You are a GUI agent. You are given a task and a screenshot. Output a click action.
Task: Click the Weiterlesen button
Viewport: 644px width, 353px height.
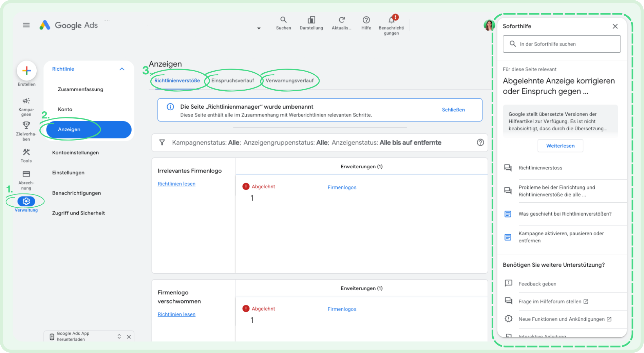click(x=560, y=146)
